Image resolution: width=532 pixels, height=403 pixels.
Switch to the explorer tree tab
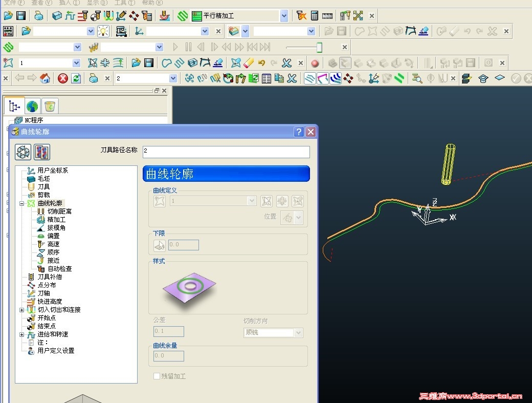point(14,107)
